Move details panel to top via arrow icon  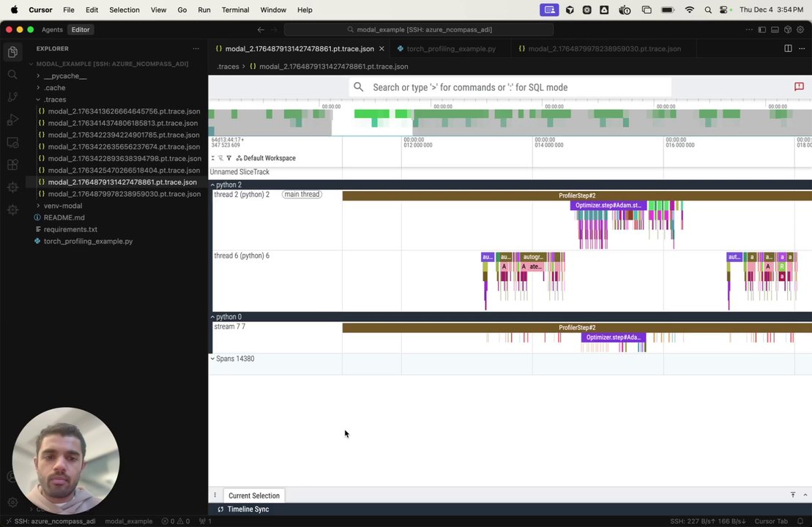[793, 495]
